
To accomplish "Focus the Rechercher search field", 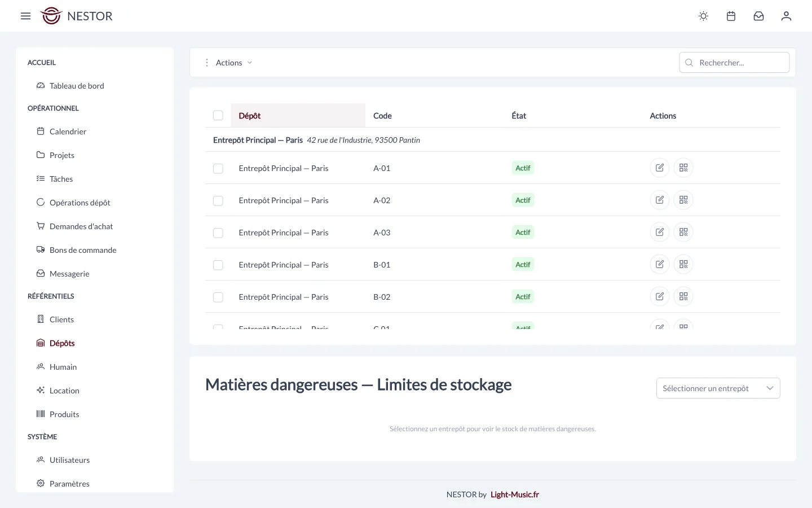I will (x=734, y=63).
